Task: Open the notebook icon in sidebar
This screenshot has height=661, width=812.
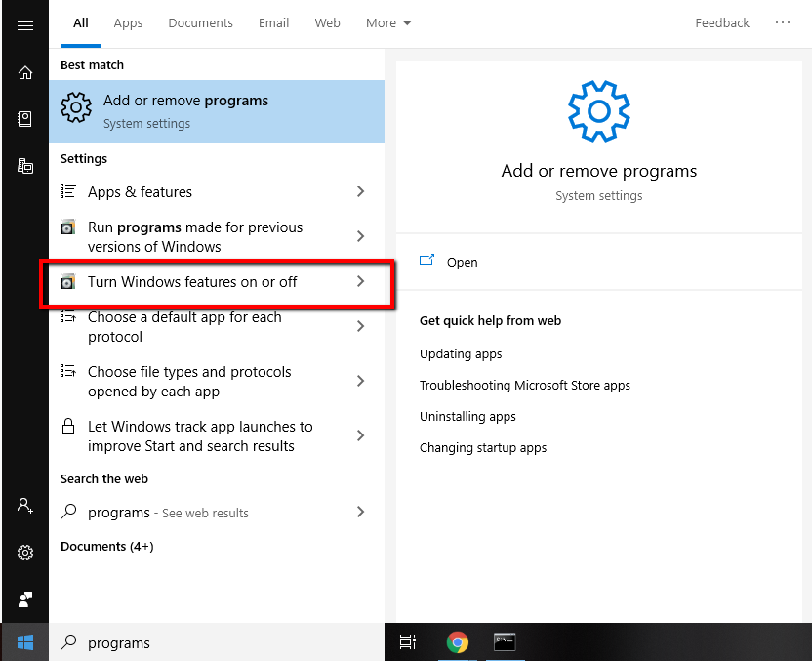Action: pos(24,119)
